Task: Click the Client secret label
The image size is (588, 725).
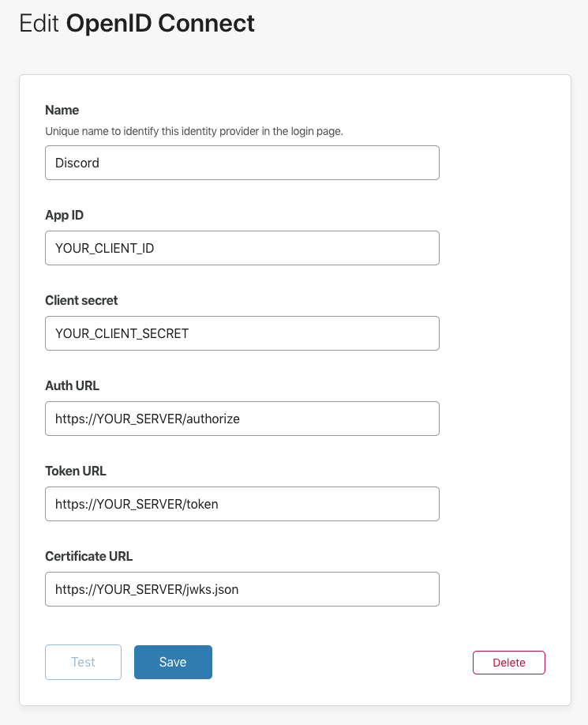Action: pyautogui.click(x=81, y=300)
